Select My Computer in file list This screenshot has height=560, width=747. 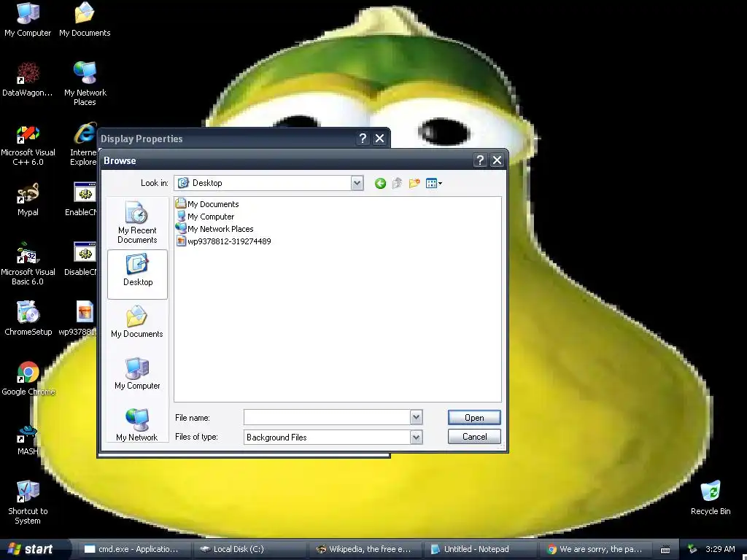click(205, 216)
